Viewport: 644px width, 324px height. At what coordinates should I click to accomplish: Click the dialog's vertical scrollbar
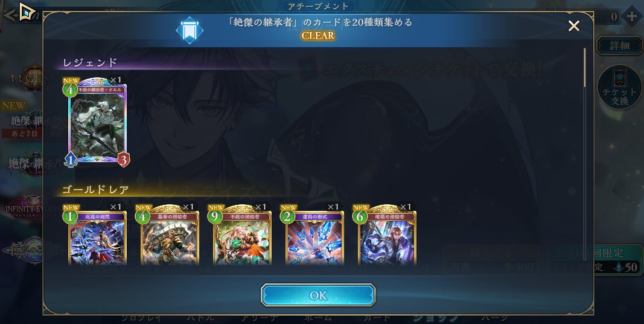pyautogui.click(x=585, y=154)
